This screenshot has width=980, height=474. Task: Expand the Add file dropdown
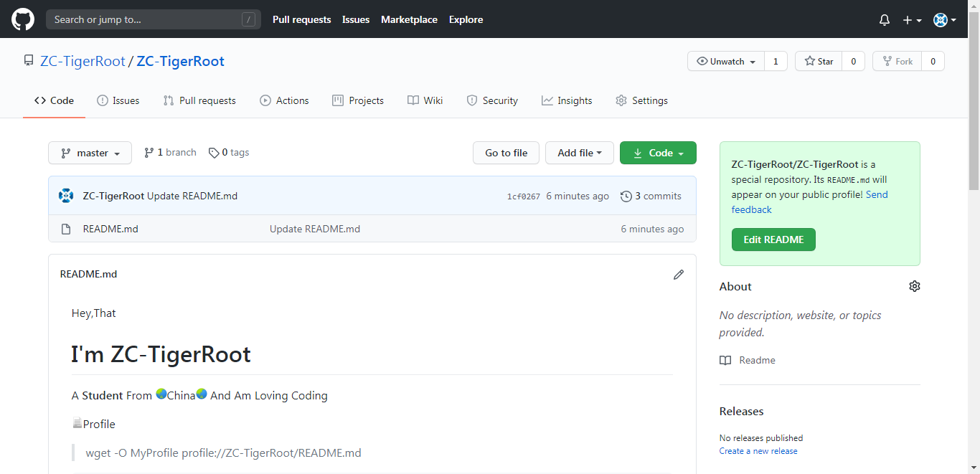point(580,153)
